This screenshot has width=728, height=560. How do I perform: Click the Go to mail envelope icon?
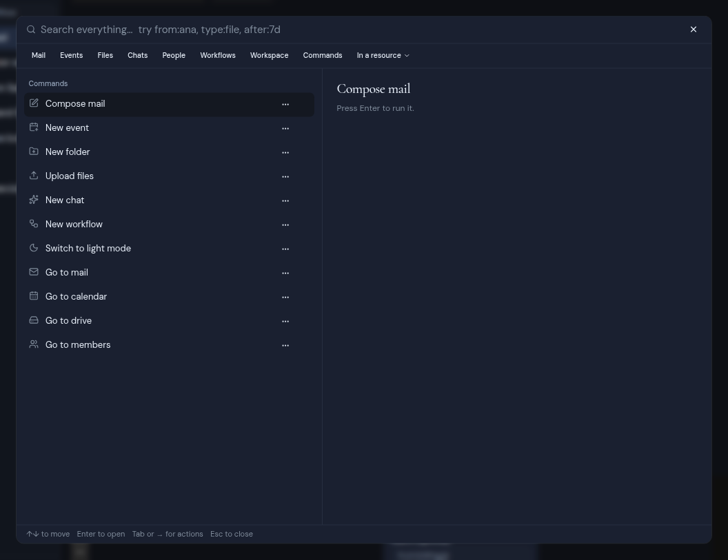[x=33, y=272]
